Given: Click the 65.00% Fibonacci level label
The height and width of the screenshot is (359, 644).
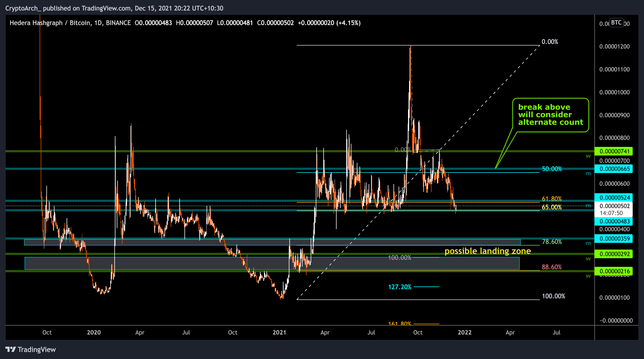Looking at the screenshot, I should coord(552,207).
